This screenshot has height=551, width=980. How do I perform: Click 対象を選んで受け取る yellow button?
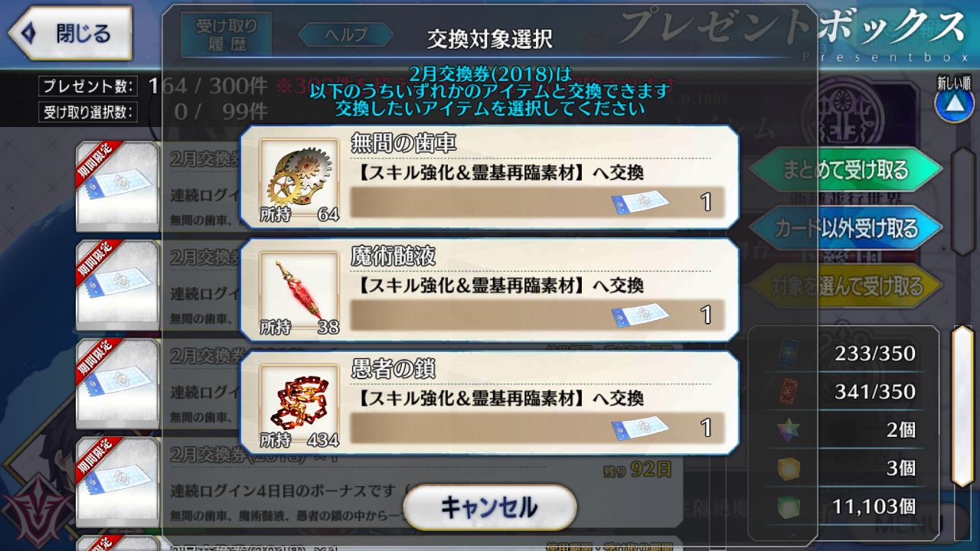[845, 285]
